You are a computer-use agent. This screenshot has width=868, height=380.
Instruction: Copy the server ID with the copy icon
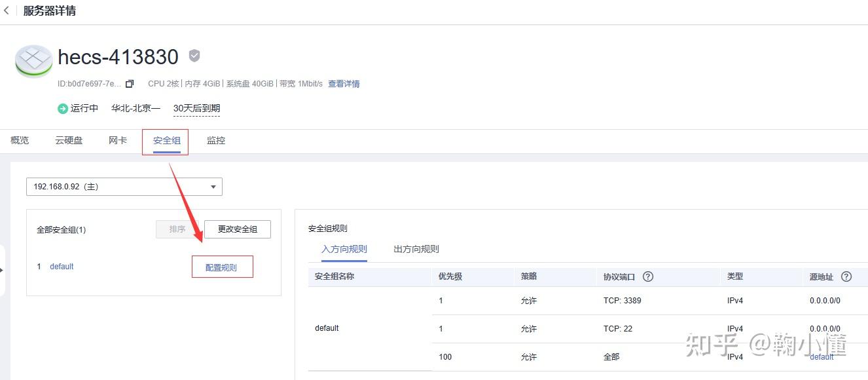[x=130, y=84]
